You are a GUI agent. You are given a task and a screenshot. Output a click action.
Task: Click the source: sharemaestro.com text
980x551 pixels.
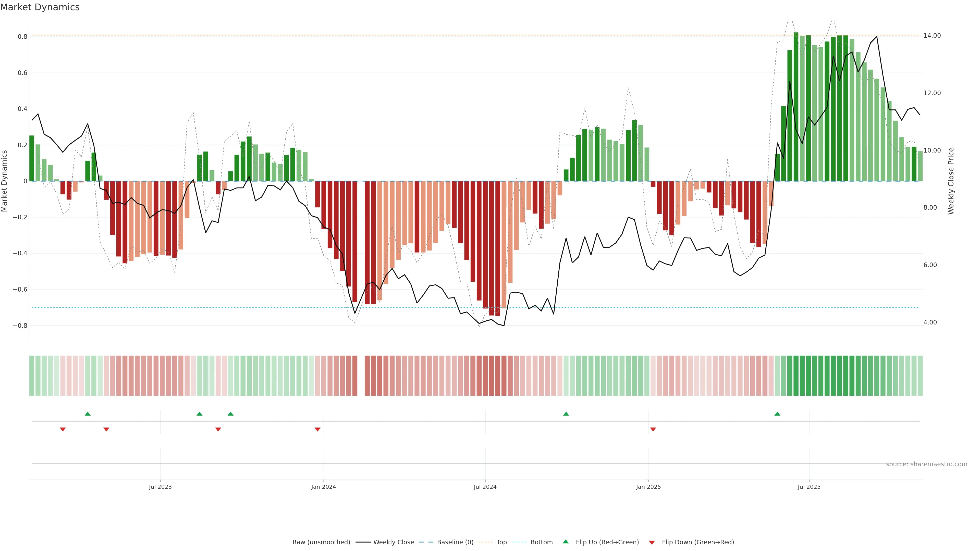[x=926, y=464]
